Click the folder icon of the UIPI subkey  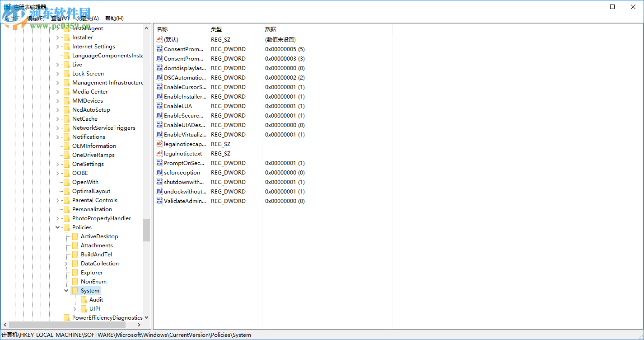pos(84,308)
